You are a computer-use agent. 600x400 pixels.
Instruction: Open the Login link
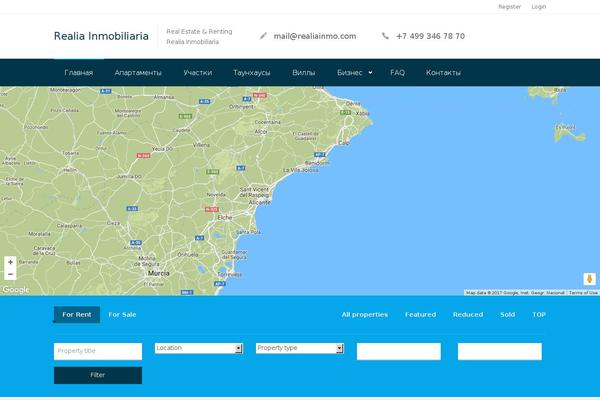pyautogui.click(x=539, y=6)
